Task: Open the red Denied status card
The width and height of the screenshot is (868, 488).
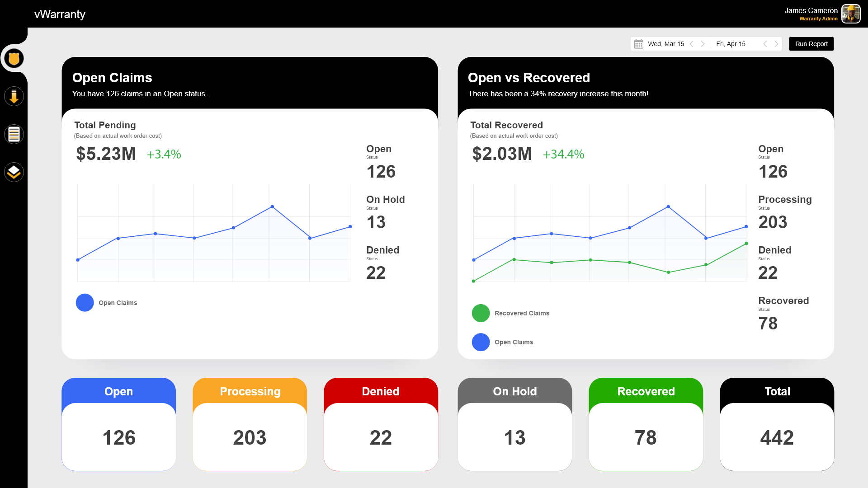Action: (x=381, y=424)
